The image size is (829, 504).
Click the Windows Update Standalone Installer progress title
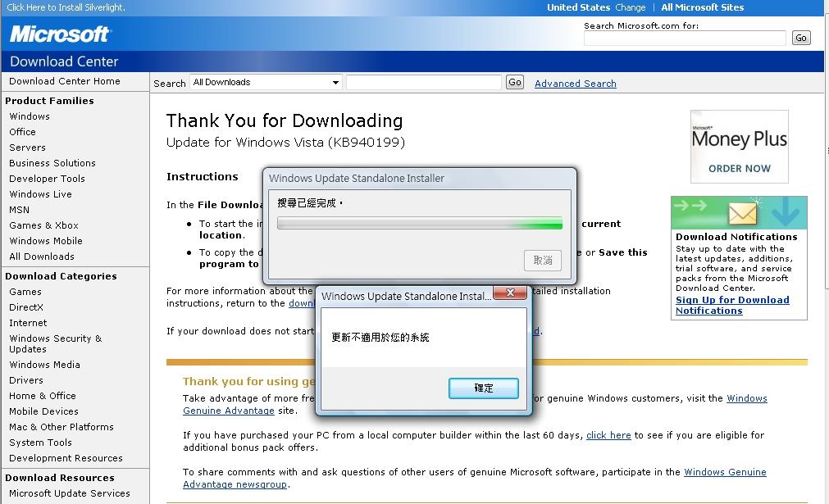357,179
